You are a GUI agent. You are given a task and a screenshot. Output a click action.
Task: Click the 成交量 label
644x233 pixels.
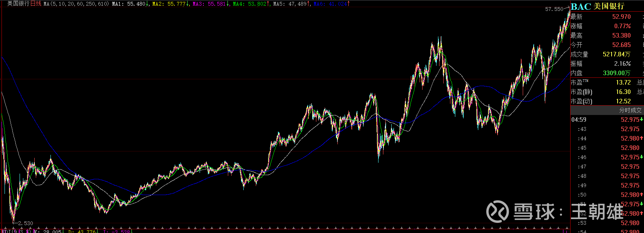click(580, 54)
